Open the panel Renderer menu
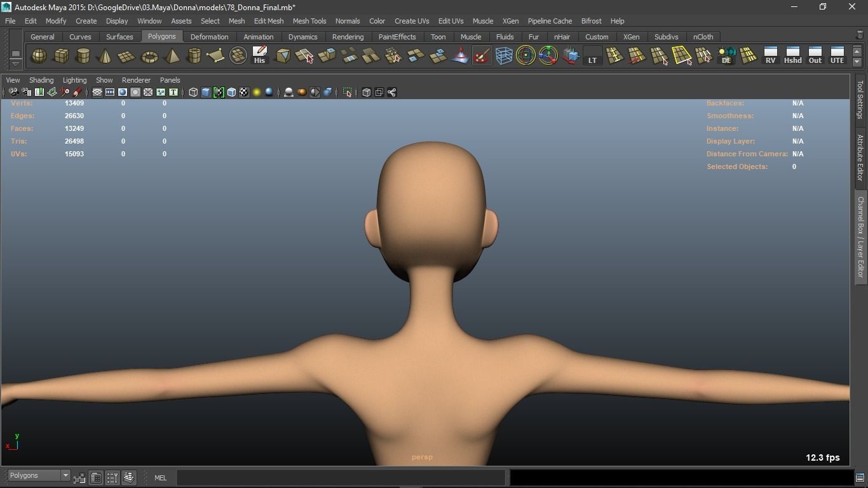 pyautogui.click(x=136, y=80)
